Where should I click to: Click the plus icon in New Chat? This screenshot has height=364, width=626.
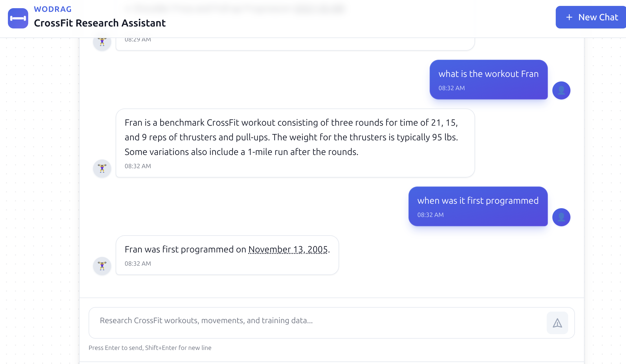569,17
